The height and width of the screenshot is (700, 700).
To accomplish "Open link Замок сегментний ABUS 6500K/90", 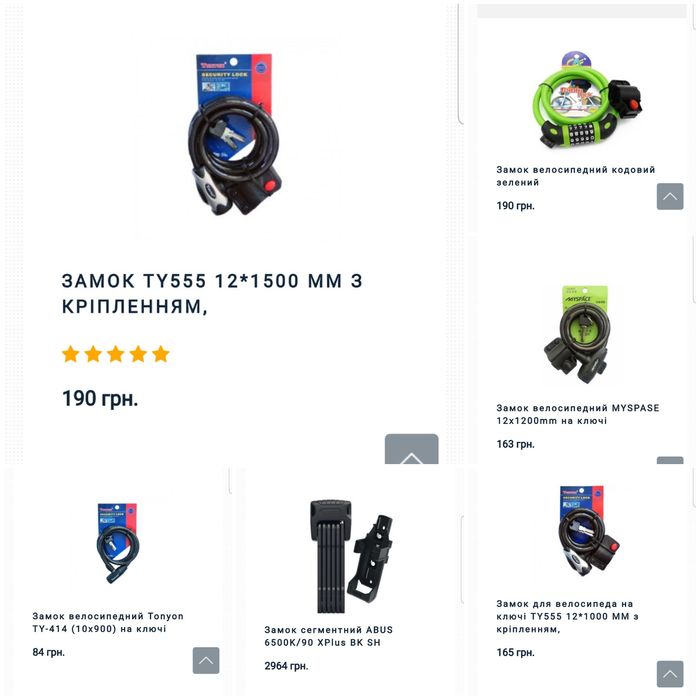I will point(328,636).
